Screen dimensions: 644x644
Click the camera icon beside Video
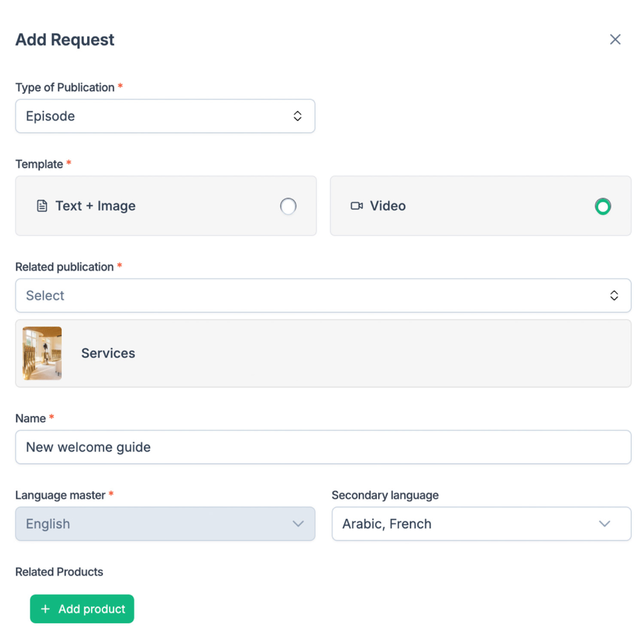point(357,206)
